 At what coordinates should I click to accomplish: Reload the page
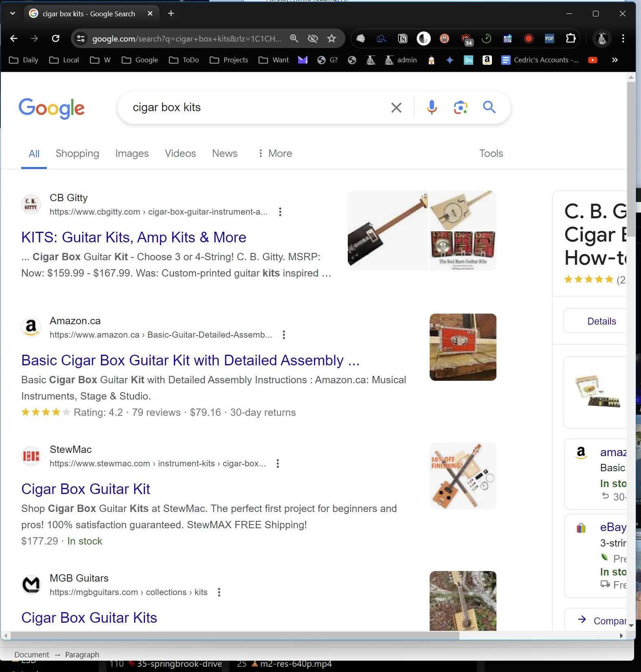point(56,39)
